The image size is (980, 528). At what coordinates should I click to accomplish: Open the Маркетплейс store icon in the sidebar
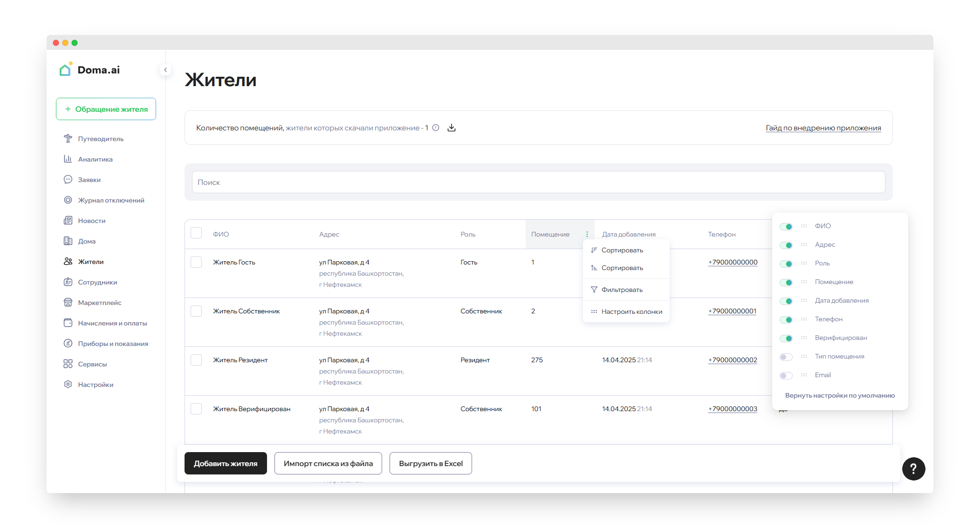click(x=68, y=303)
